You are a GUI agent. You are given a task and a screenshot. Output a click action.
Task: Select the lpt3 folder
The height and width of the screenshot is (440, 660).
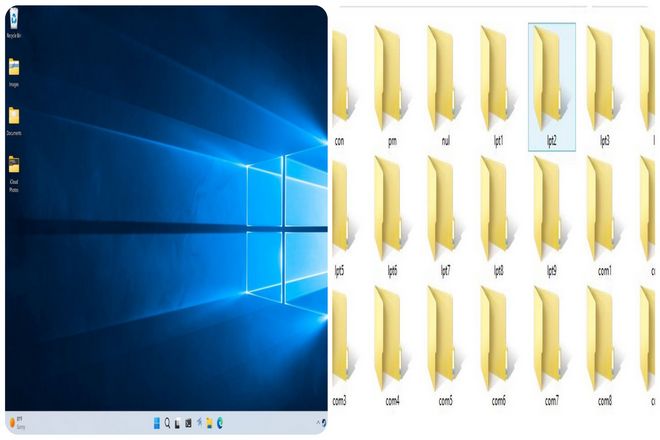tap(604, 86)
